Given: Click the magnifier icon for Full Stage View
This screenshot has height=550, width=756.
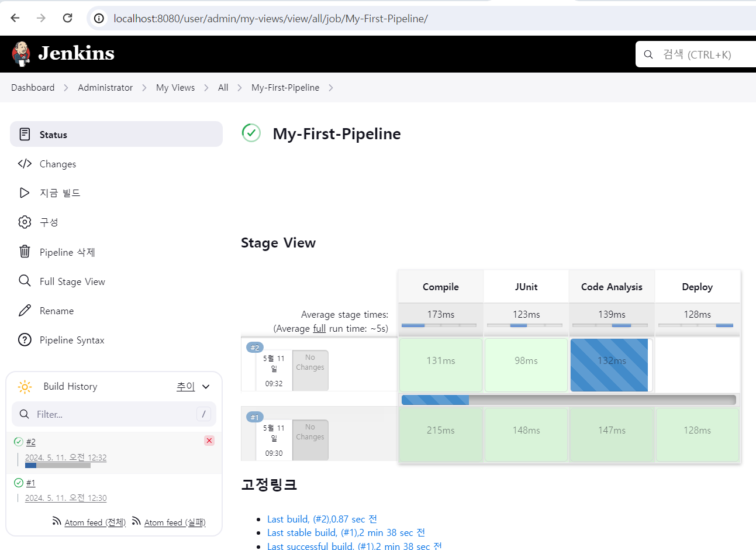Looking at the screenshot, I should (25, 281).
